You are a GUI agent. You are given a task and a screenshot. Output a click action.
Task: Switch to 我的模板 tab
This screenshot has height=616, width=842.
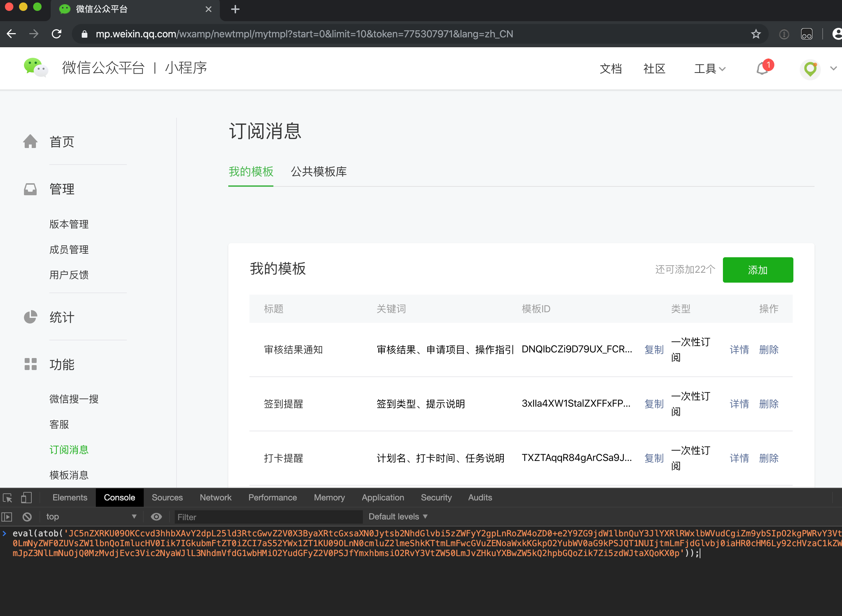click(251, 172)
